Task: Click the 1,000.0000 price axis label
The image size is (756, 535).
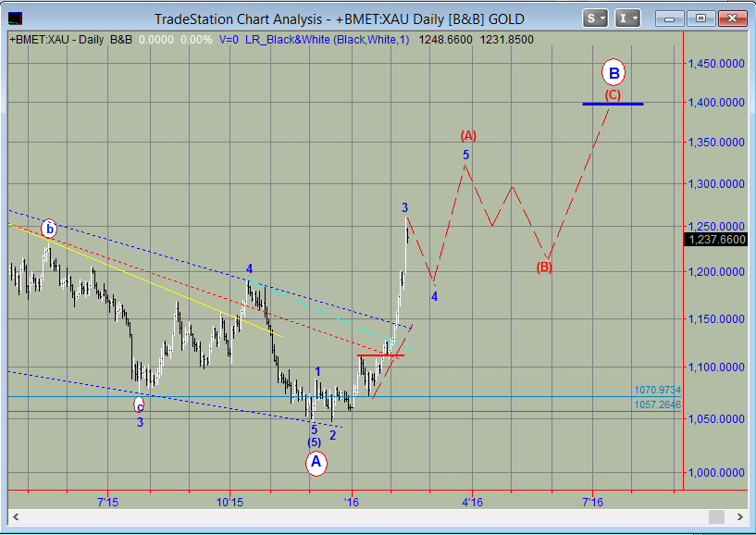Action: coord(716,473)
